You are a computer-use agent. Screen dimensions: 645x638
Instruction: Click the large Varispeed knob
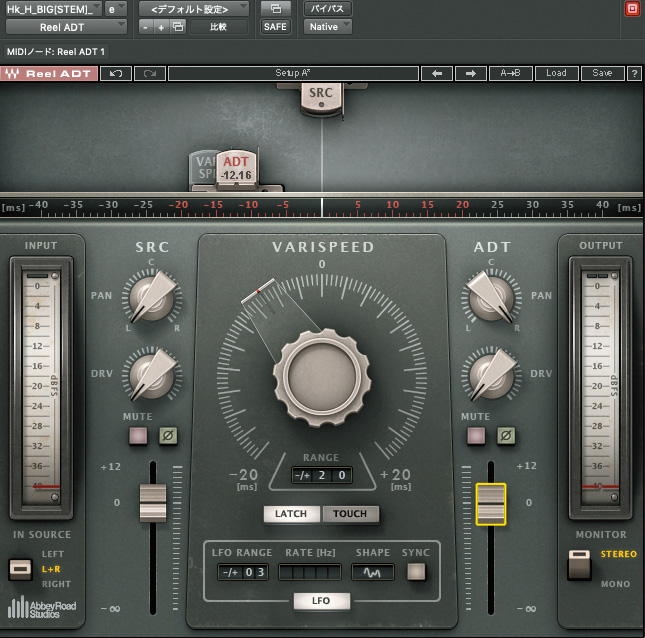tap(322, 377)
